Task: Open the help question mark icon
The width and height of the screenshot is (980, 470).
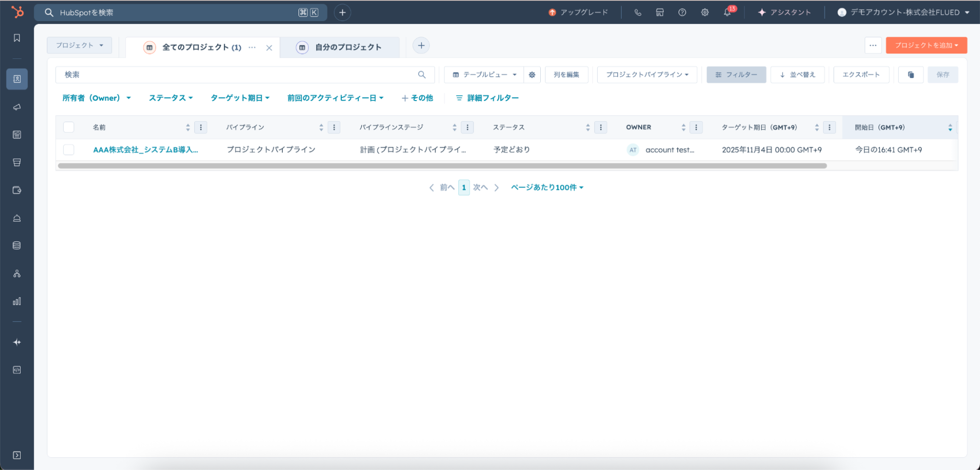Action: [682, 12]
